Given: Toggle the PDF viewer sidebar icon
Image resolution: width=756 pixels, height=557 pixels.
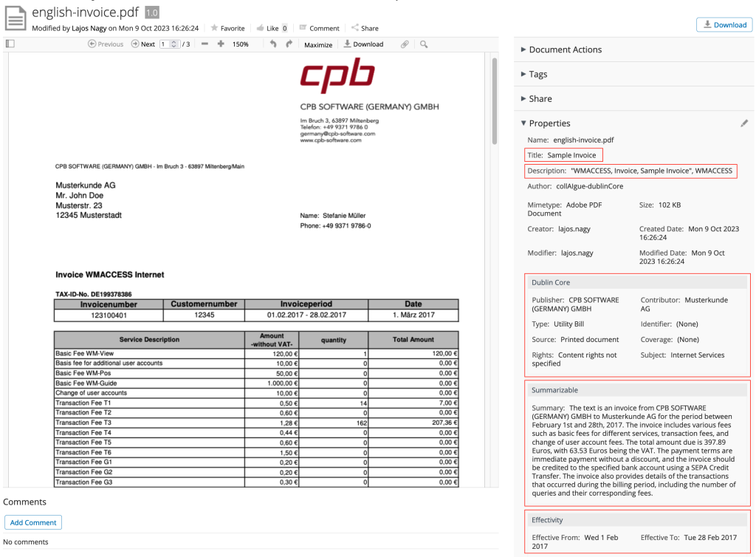Looking at the screenshot, I should 10,44.
